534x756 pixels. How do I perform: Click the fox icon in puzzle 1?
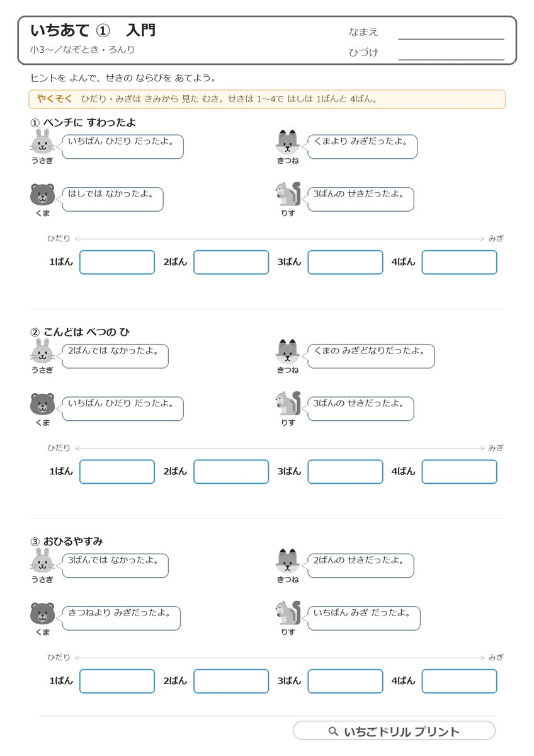tap(288, 142)
